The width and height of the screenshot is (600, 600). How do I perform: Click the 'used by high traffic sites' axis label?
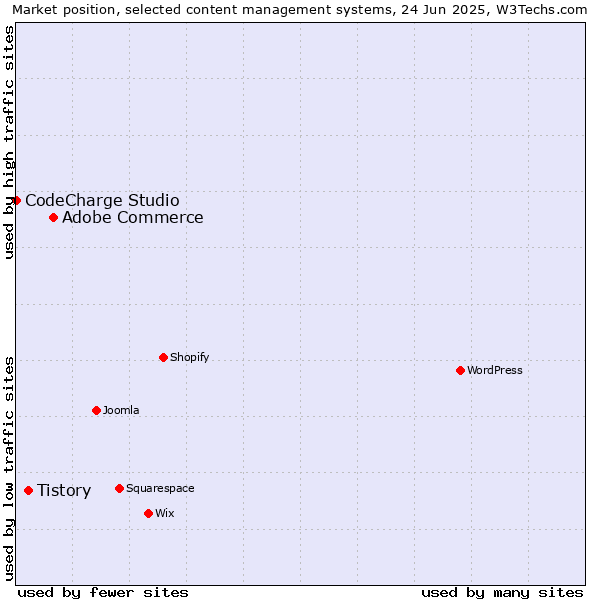click(x=8, y=142)
